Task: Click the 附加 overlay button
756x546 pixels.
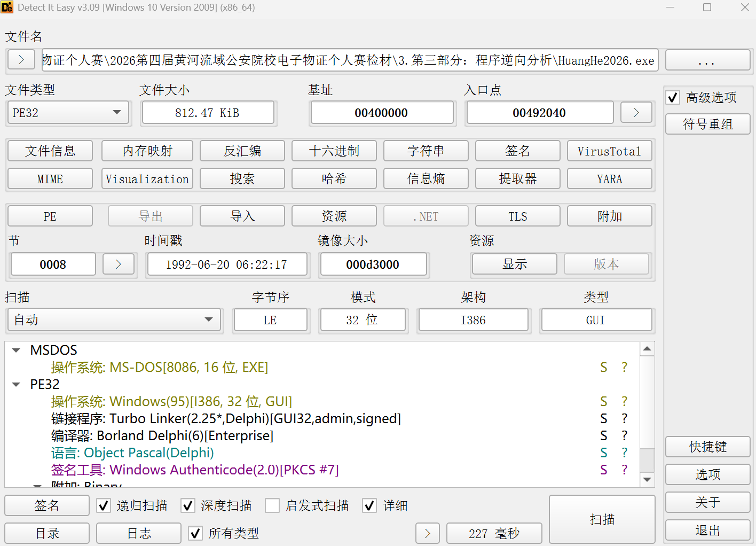Action: click(610, 216)
